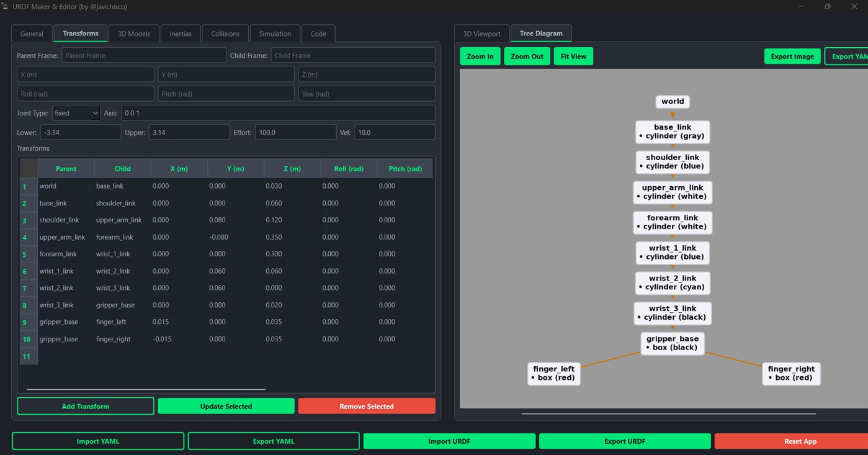The image size is (868, 455).
Task: Click the Fit View button
Action: click(573, 56)
